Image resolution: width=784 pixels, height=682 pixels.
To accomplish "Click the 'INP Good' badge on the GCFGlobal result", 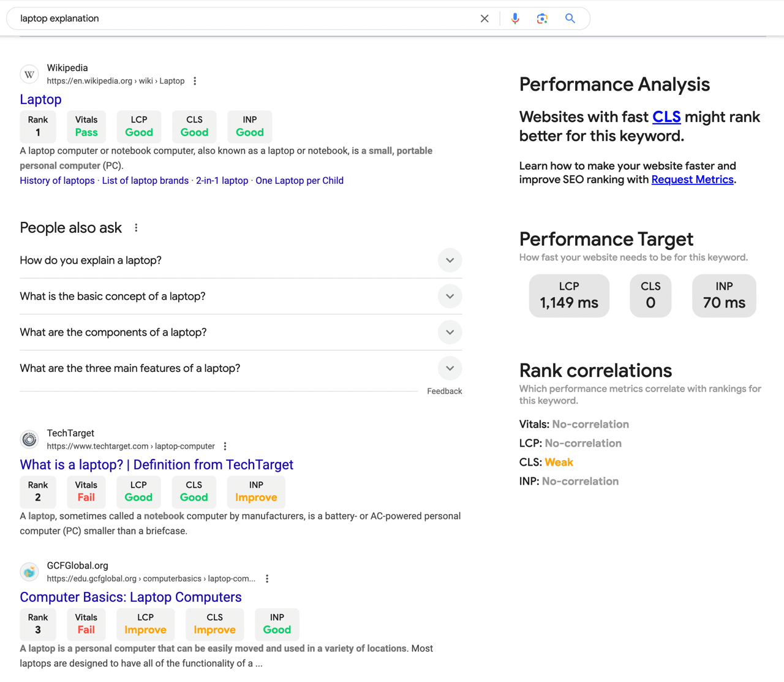I will (x=277, y=624).
